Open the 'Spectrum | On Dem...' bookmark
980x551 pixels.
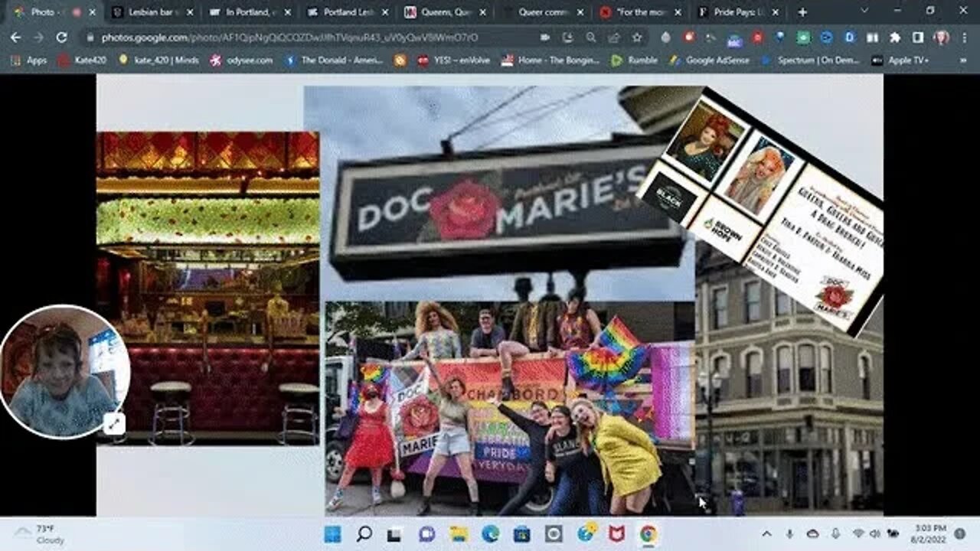[811, 60]
